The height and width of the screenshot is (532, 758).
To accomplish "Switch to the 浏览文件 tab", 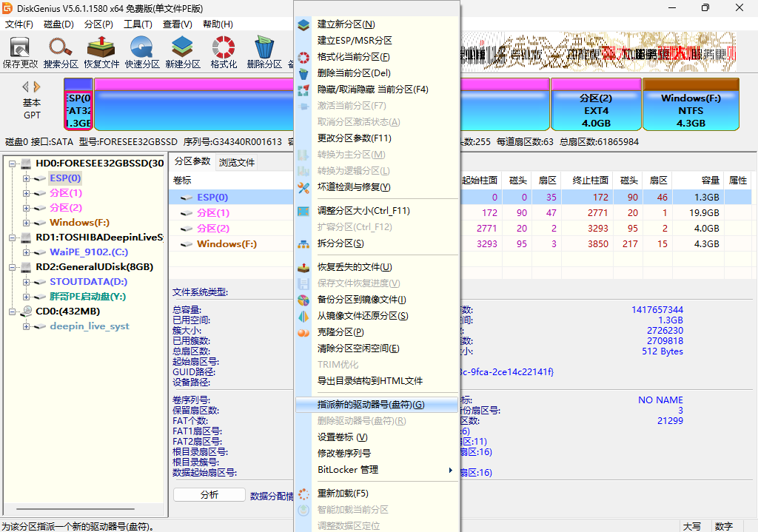I will click(236, 162).
